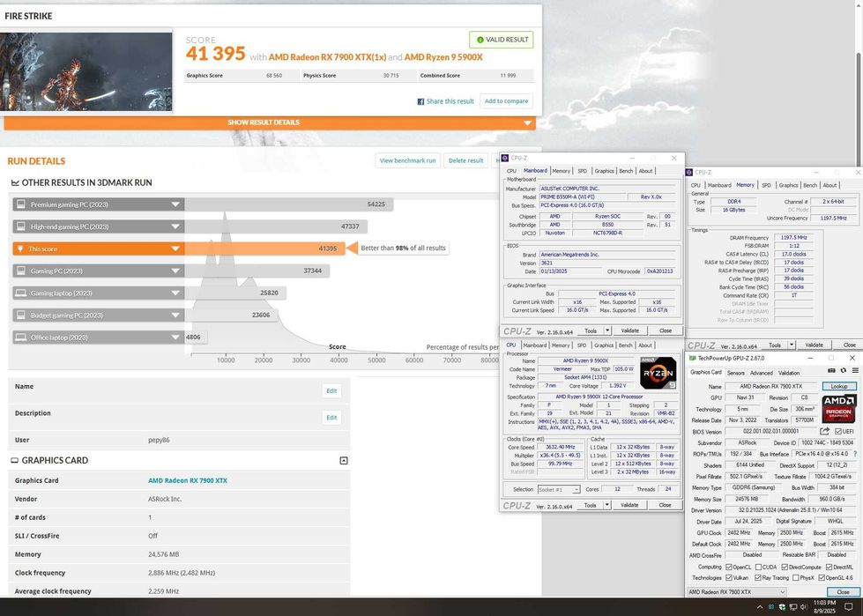Expand Show Result Details bar
Screen dimensions: 863x616
(x=270, y=122)
